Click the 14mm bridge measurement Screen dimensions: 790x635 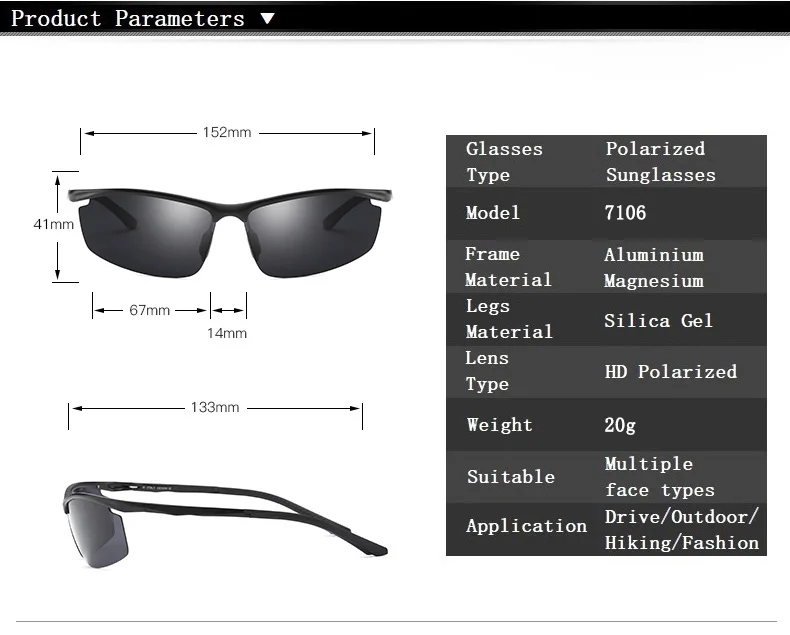pyautogui.click(x=227, y=333)
